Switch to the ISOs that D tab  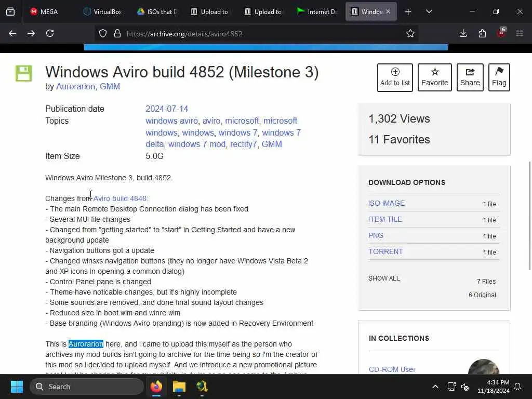157,12
